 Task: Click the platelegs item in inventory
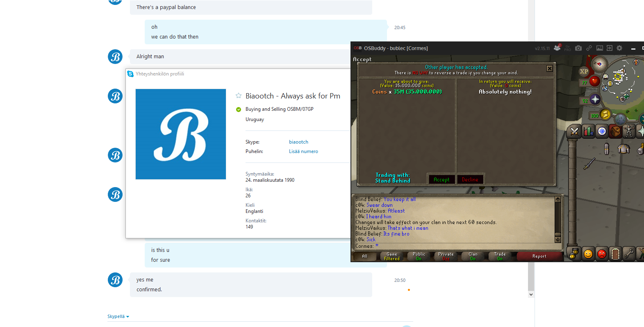(x=607, y=149)
